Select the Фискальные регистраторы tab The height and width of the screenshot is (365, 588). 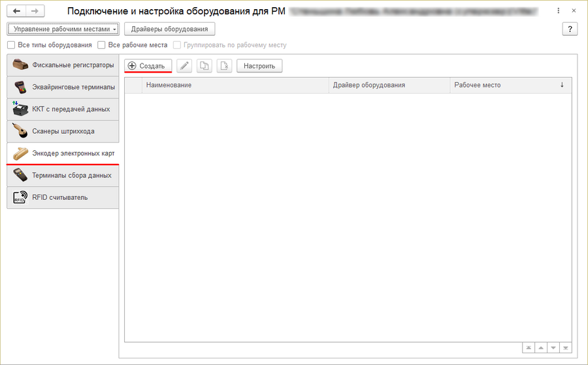[63, 65]
